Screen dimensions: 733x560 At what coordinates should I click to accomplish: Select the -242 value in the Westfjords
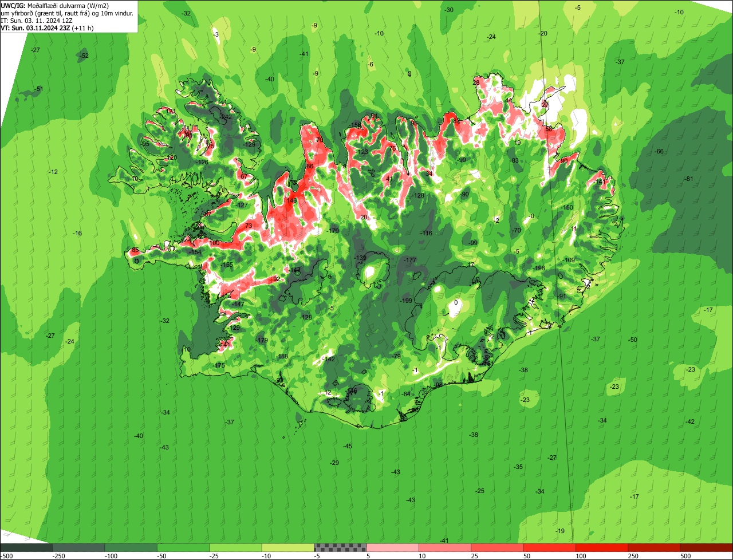click(226, 117)
